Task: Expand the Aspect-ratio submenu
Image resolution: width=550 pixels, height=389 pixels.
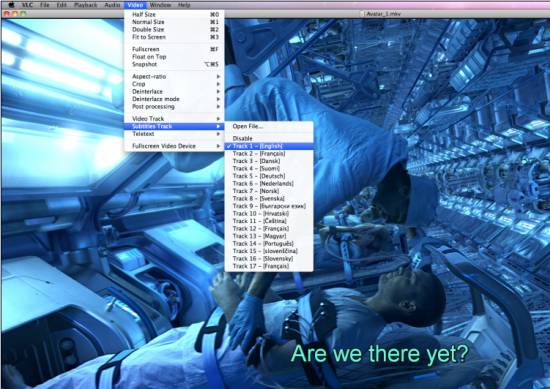Action: pyautogui.click(x=174, y=76)
